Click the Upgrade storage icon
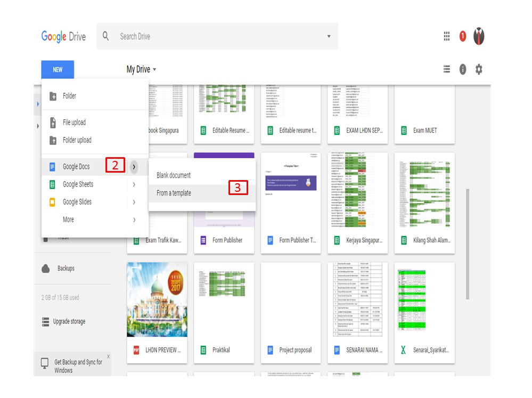The height and width of the screenshot is (398, 532). pyautogui.click(x=45, y=322)
